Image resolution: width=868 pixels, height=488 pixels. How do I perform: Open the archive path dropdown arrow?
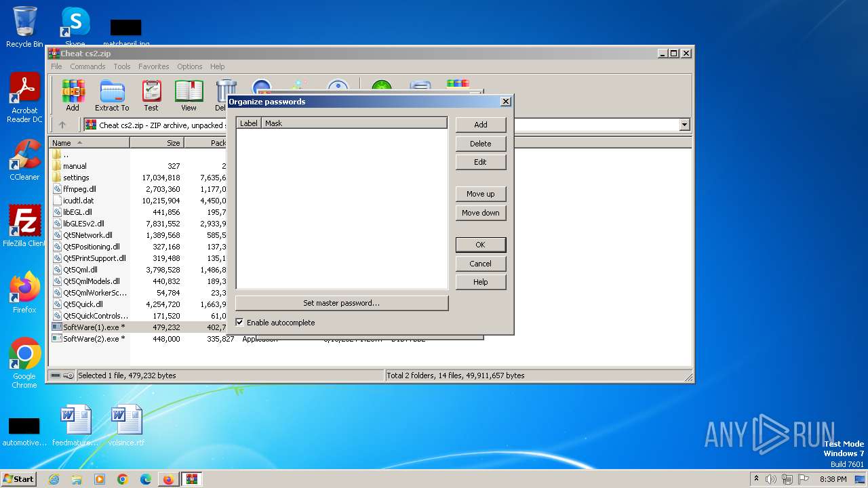coord(684,125)
